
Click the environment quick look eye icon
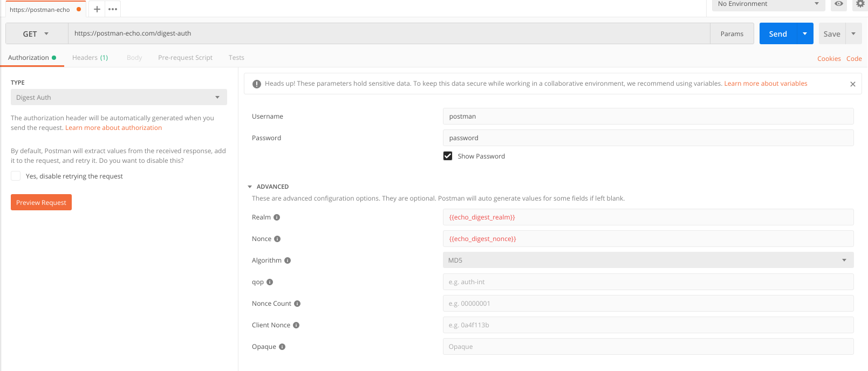pyautogui.click(x=839, y=4)
